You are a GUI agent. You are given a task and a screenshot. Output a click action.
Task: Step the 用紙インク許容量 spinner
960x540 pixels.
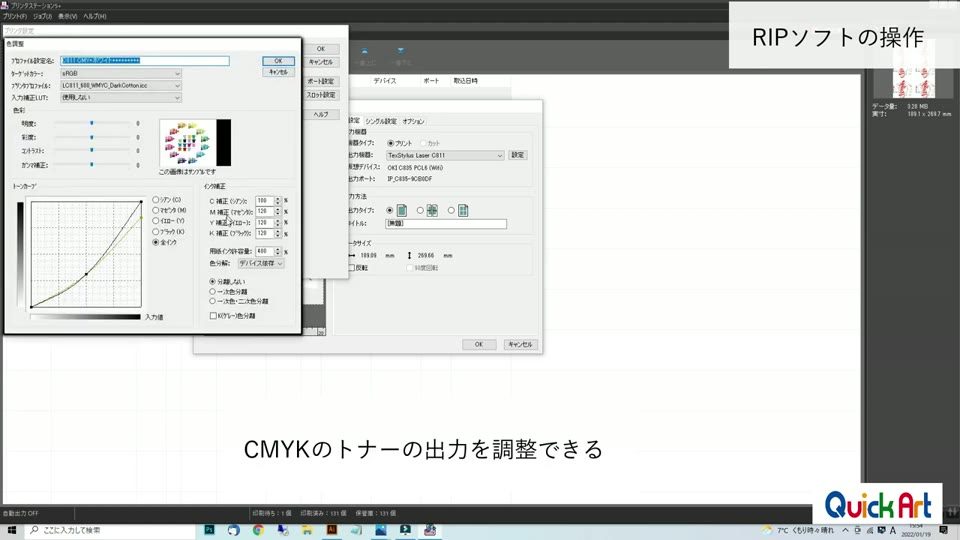tap(277, 251)
